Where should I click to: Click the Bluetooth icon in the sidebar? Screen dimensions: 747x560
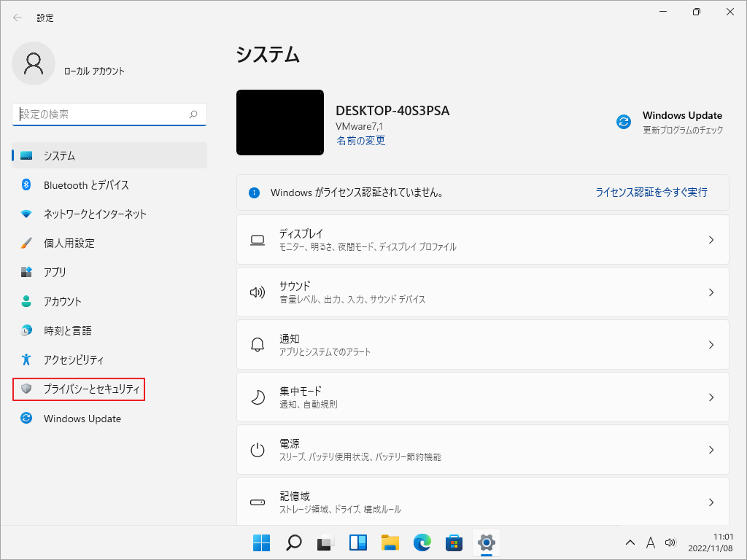click(26, 185)
